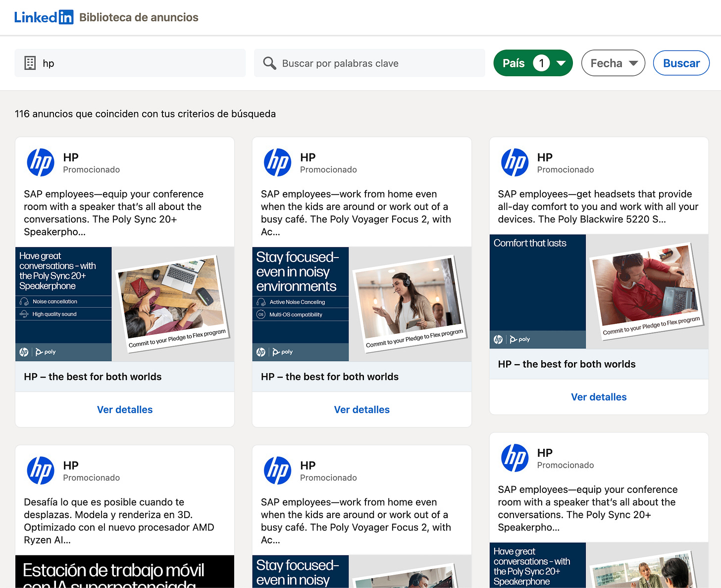The image size is (721, 588).
Task: Click the Active Noise Canceling icon in the top-middle ad
Action: [x=261, y=302]
